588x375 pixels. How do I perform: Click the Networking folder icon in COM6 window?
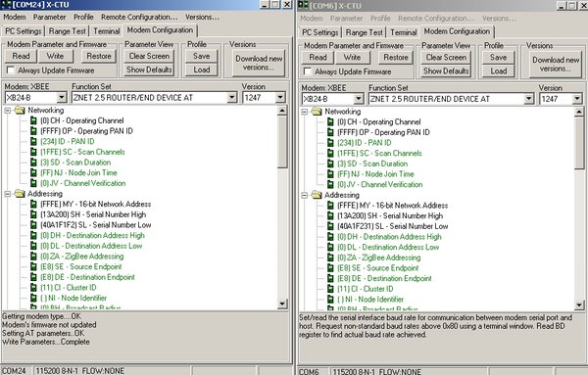pos(317,112)
